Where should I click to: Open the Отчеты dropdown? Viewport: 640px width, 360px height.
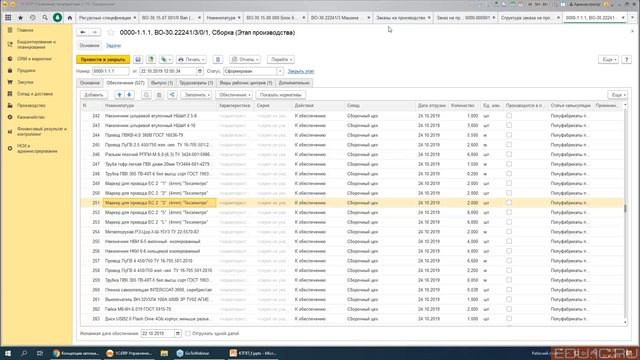coord(245,60)
